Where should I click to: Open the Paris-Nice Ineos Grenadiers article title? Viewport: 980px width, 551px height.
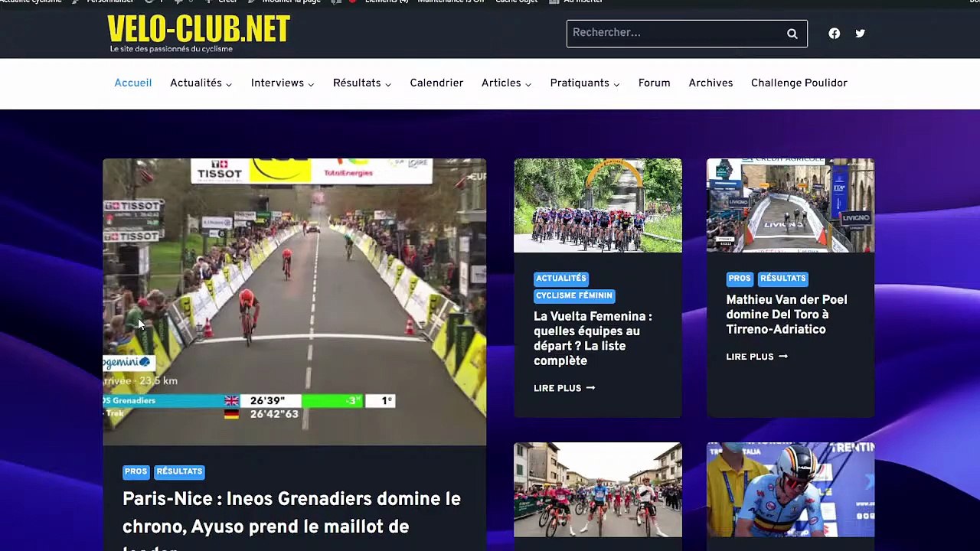292,520
